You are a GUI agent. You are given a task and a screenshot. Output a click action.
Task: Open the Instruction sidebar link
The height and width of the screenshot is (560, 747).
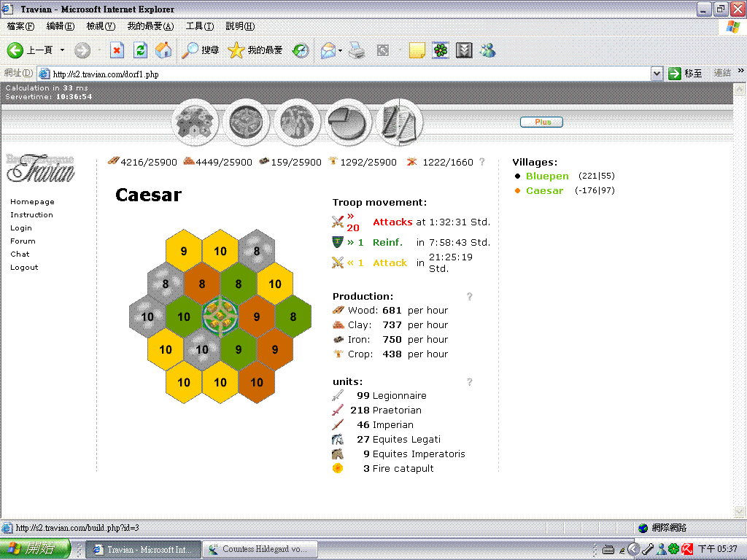[31, 215]
